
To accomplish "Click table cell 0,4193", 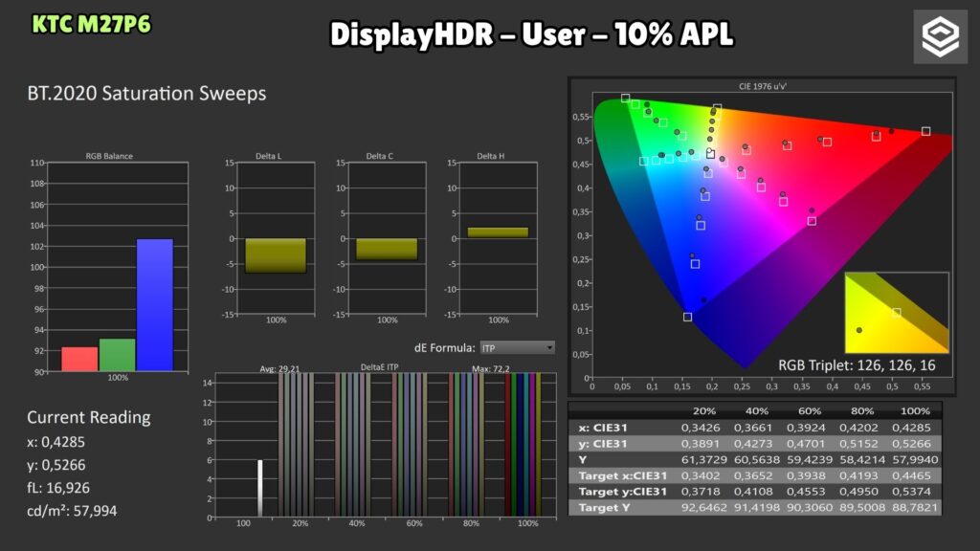I will coord(858,475).
